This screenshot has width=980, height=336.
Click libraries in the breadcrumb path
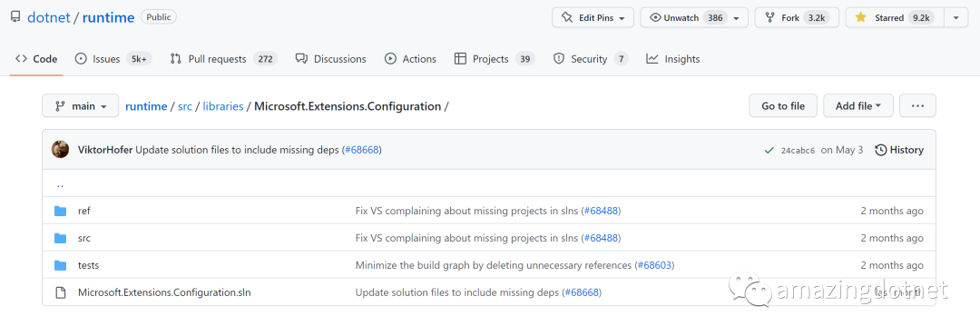(222, 106)
